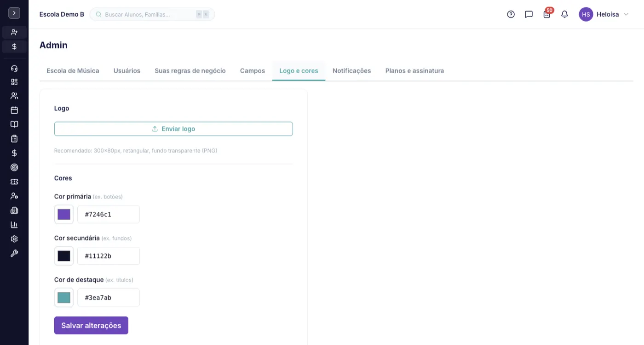This screenshot has width=644, height=345.
Task: Click the #7246c1 hex input field
Action: click(x=109, y=215)
